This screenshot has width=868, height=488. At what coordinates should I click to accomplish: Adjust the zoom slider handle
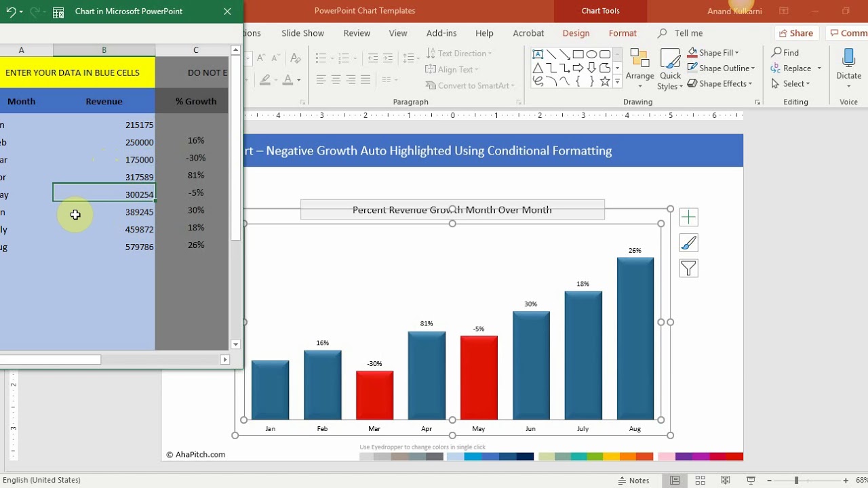[x=796, y=480]
